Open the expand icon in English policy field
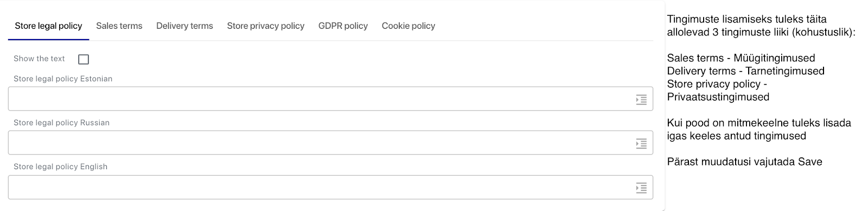868x211 pixels. pyautogui.click(x=641, y=188)
